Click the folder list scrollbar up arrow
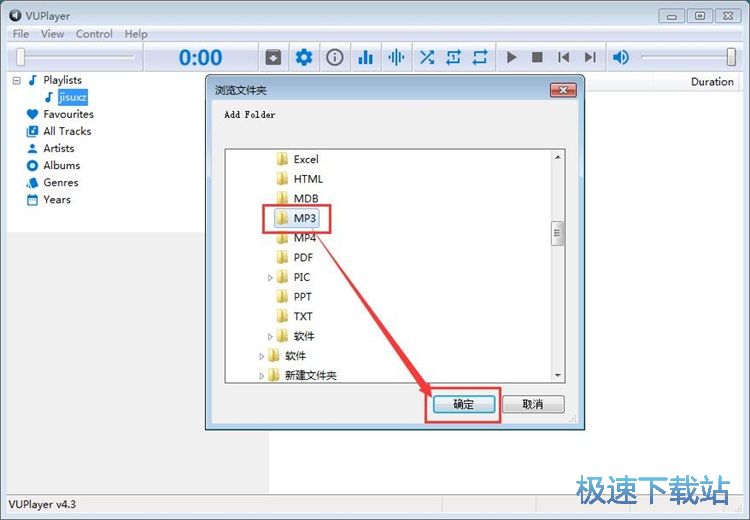Viewport: 750px width, 520px height. coord(558,157)
